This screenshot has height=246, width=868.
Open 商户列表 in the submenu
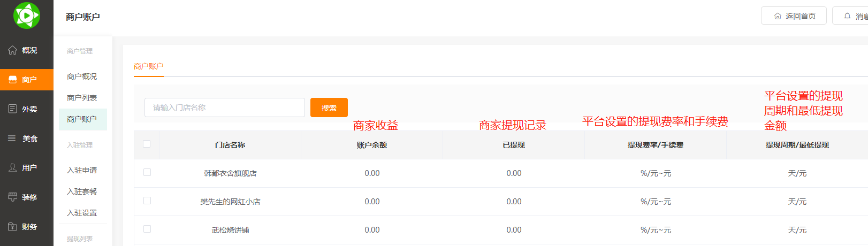click(x=82, y=98)
